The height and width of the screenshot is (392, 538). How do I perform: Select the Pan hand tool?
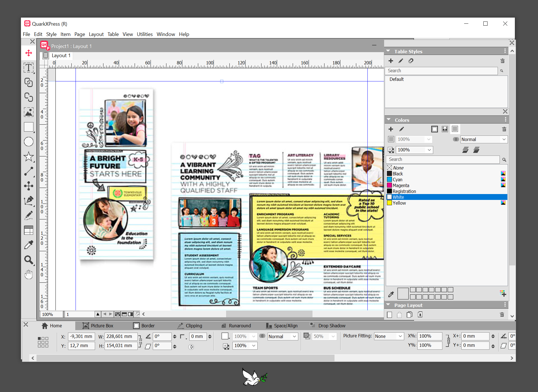click(28, 275)
